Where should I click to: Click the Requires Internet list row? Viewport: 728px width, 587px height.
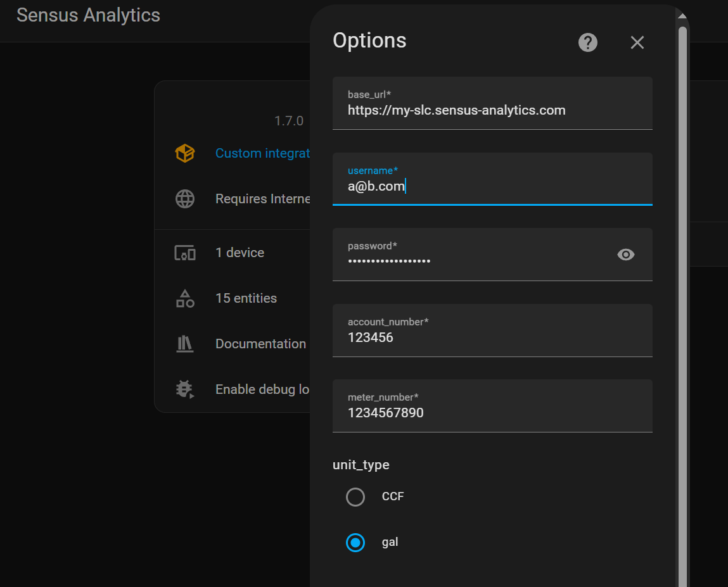263,198
